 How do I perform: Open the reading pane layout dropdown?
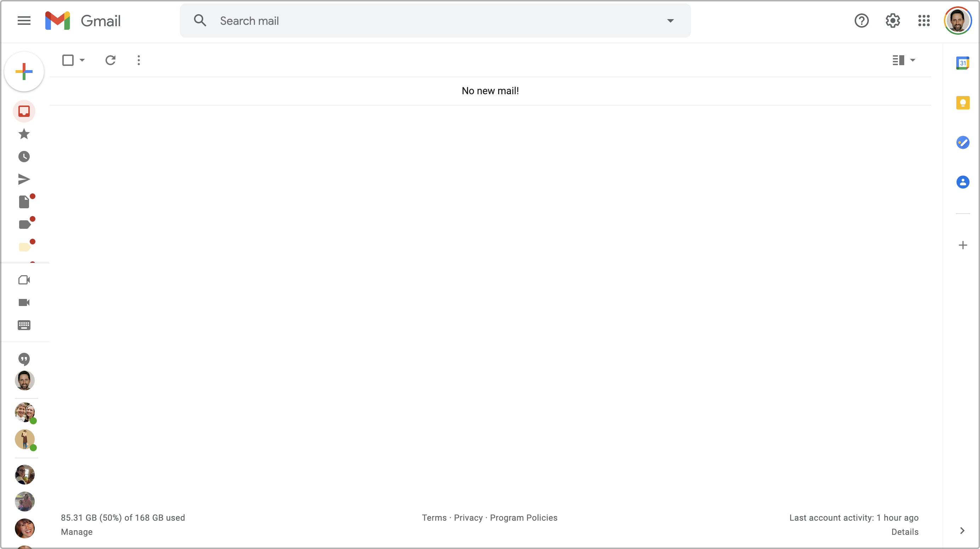pos(904,60)
